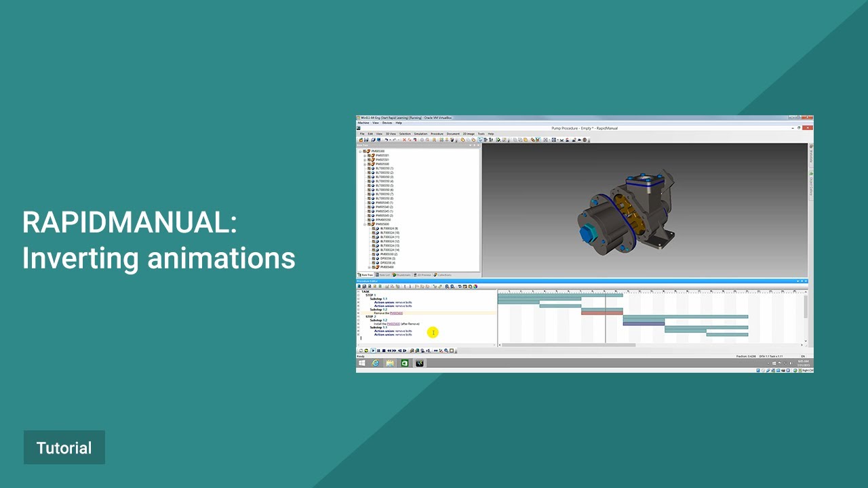Toggle checkbox for PM005340 (1)
Viewport: 868px width, 488px height.
pyautogui.click(x=369, y=203)
